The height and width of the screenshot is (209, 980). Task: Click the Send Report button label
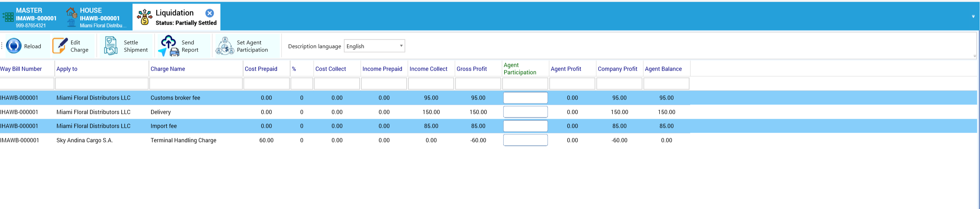coord(190,46)
